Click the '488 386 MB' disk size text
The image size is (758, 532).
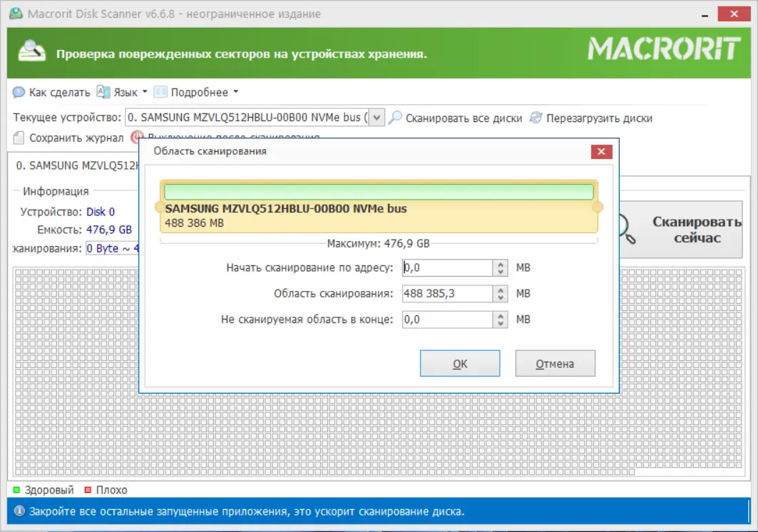(x=195, y=223)
